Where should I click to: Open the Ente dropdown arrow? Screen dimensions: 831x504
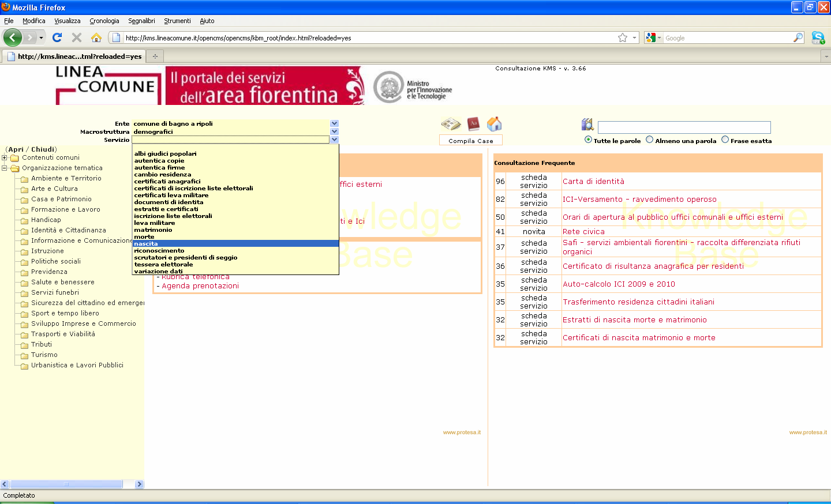(x=334, y=123)
